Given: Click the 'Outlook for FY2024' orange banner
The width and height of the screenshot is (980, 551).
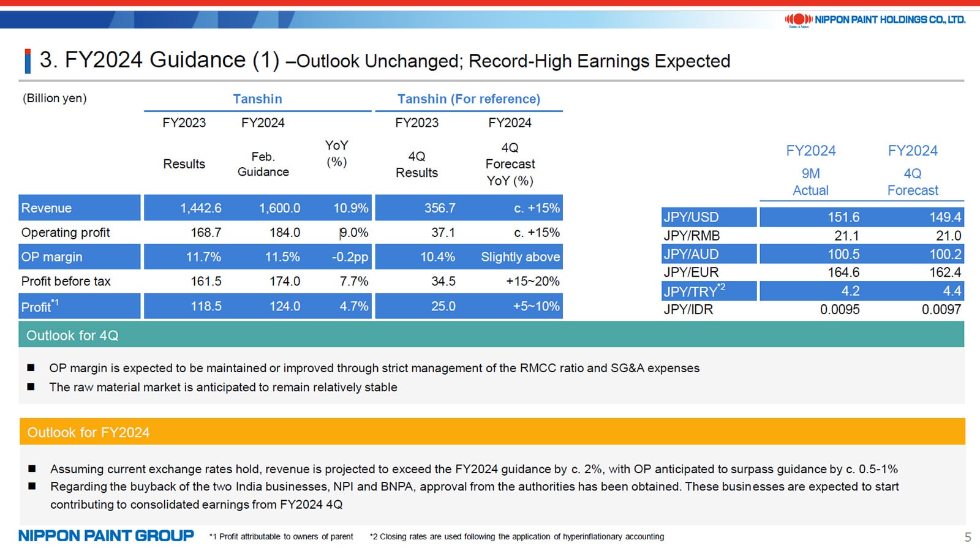Looking at the screenshot, I should click(492, 432).
